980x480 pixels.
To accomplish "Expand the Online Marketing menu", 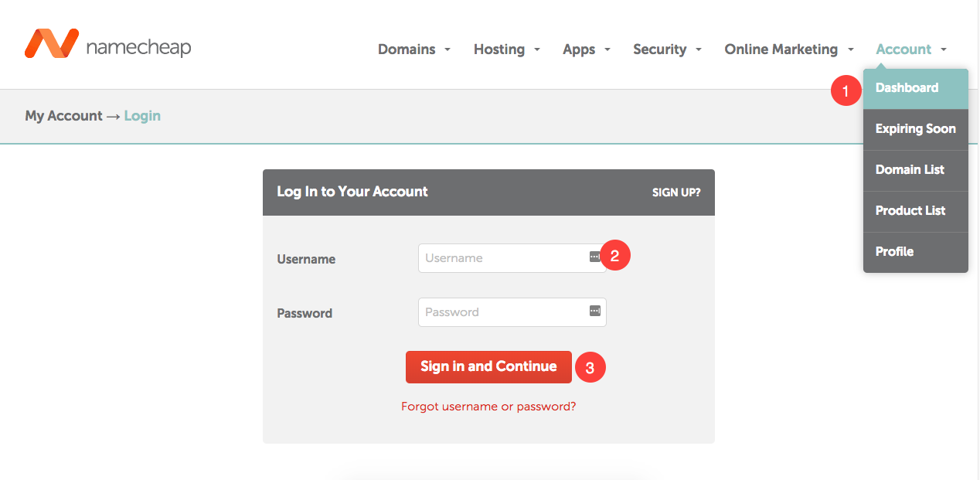I will coord(789,49).
